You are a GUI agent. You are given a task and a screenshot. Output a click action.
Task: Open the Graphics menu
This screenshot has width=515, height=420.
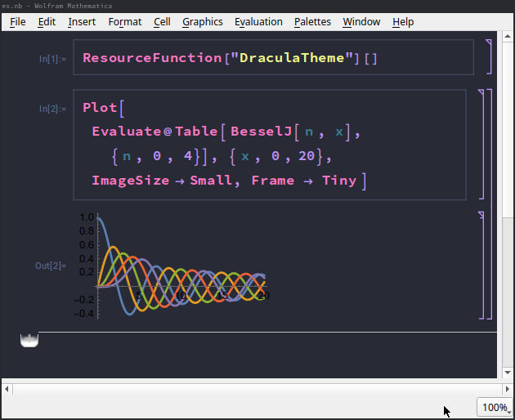(x=203, y=22)
